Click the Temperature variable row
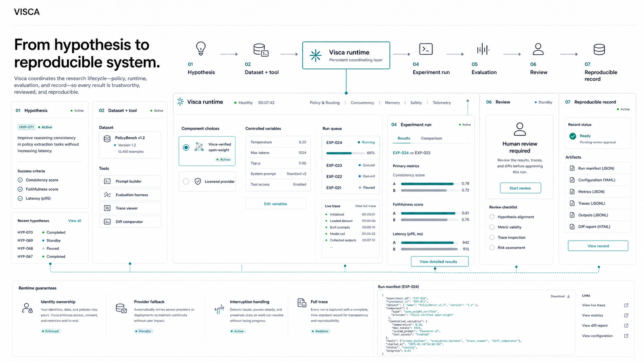Screen dimensions: 644x362 [x=278, y=142]
